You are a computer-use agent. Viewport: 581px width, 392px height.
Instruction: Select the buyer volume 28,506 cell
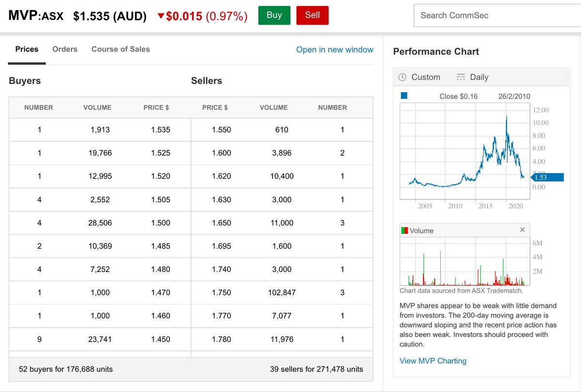tap(100, 223)
